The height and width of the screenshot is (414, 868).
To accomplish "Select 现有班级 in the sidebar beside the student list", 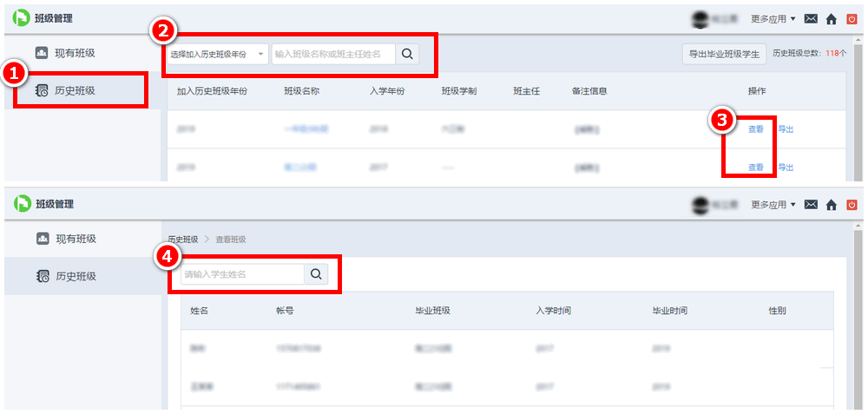I will (75, 239).
